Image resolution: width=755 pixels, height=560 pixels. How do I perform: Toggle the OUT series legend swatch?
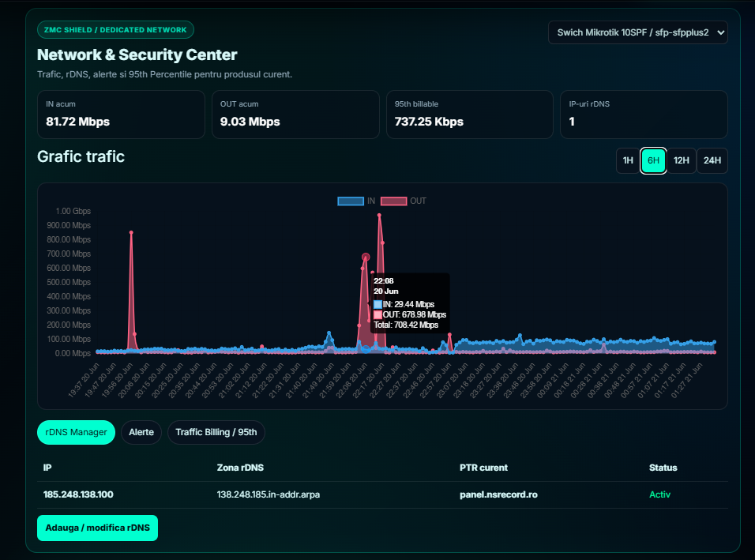[x=394, y=201]
